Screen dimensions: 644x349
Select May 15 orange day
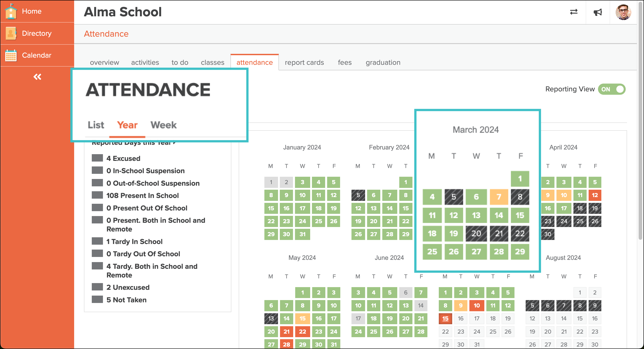(x=303, y=318)
